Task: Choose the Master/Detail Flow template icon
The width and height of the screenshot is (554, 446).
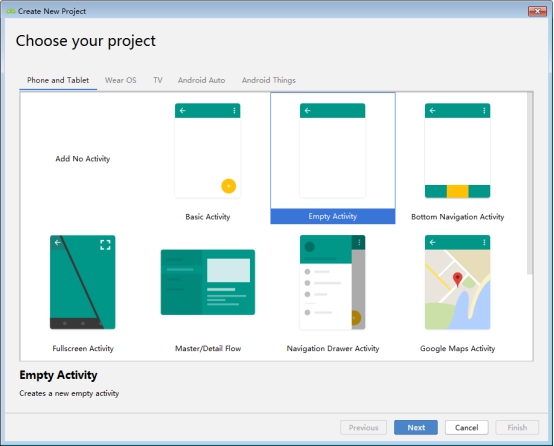Action: 208,282
